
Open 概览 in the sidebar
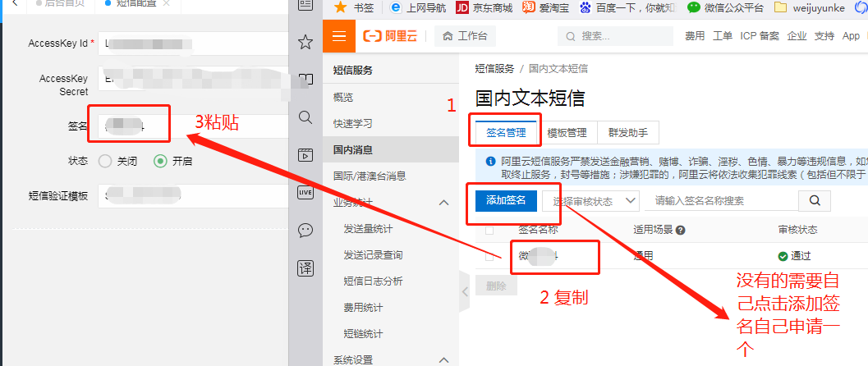[343, 98]
